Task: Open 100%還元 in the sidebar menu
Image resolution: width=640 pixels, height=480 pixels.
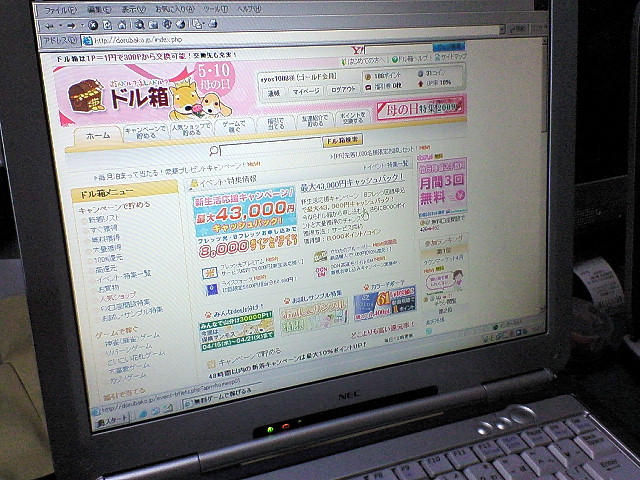Action: point(108,258)
